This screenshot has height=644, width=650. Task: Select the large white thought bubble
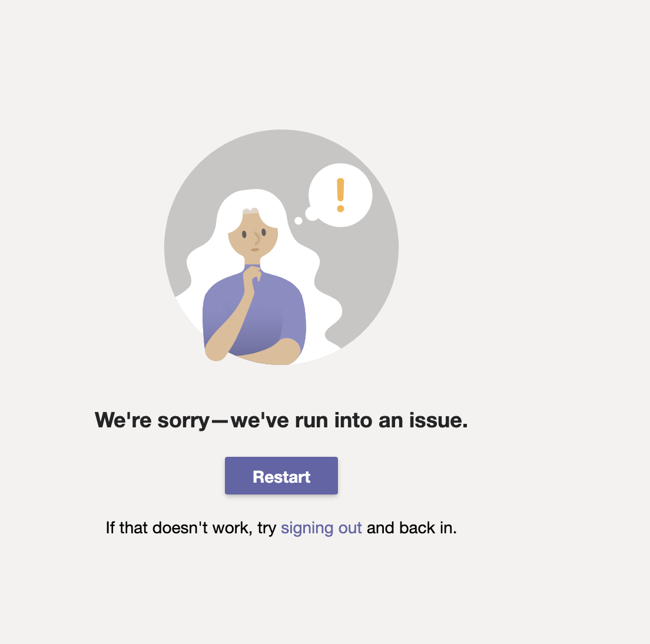tap(341, 195)
